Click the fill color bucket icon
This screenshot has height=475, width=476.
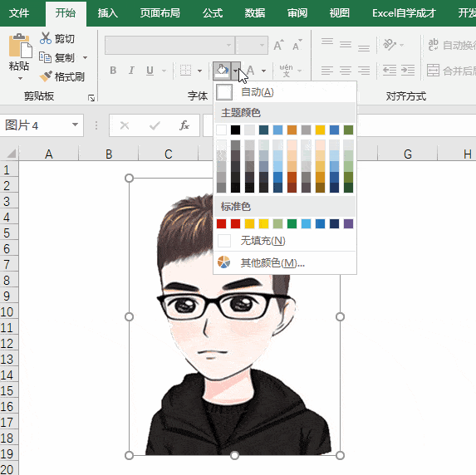tap(222, 71)
